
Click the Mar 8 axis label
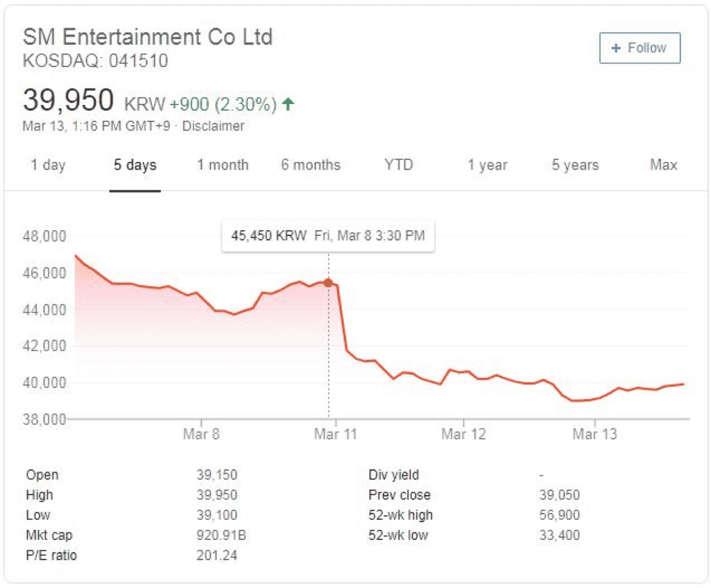pyautogui.click(x=201, y=434)
